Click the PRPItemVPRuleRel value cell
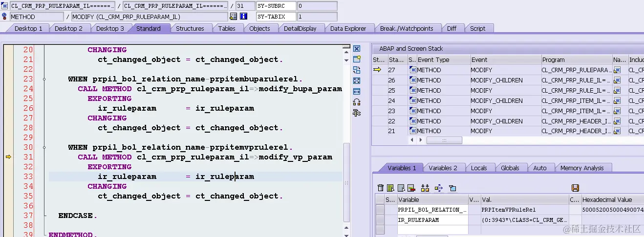This screenshot has width=644, height=237. (524, 210)
